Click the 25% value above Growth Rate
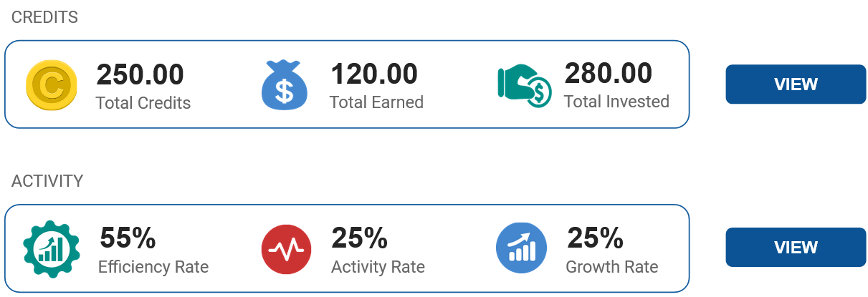Image resolution: width=868 pixels, height=297 pixels. 595,238
